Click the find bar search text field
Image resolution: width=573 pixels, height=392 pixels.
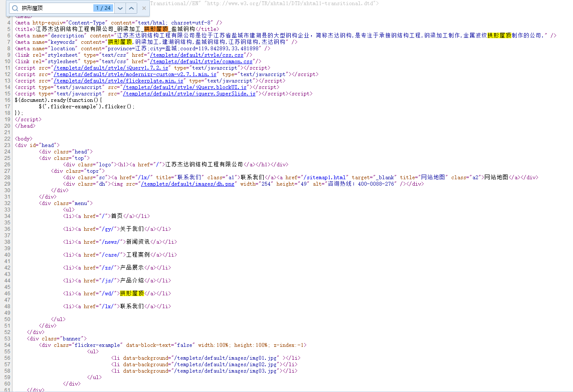tap(56, 8)
